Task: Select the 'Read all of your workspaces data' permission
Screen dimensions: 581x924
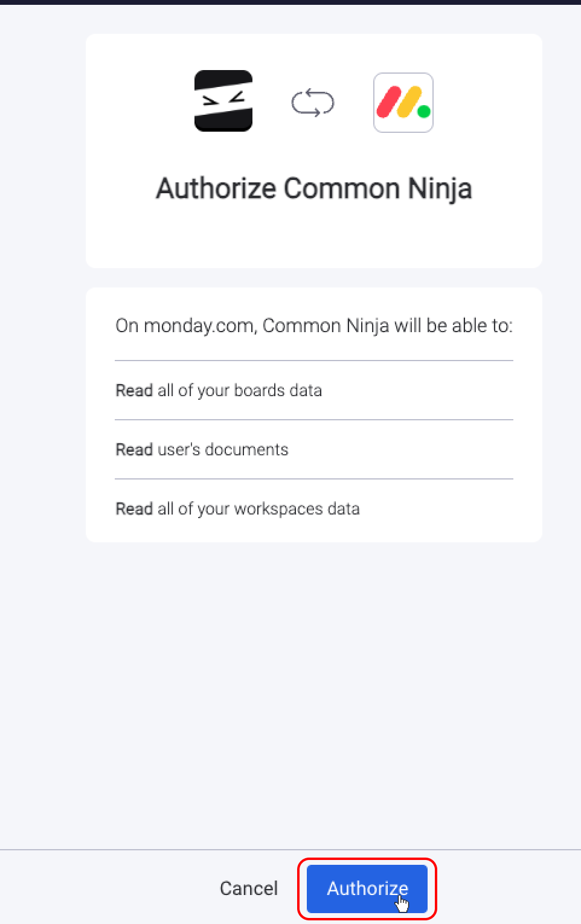Action: 237,509
